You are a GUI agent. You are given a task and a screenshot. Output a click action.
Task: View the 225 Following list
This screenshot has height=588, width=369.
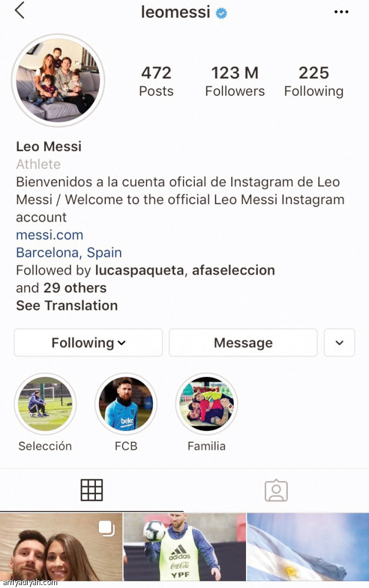(x=314, y=81)
